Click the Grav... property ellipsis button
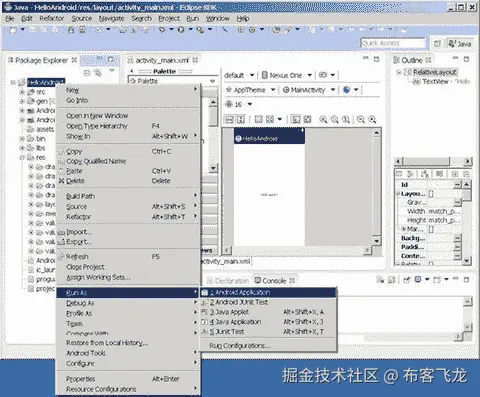Image resolution: width=480 pixels, height=397 pixels. [457, 202]
